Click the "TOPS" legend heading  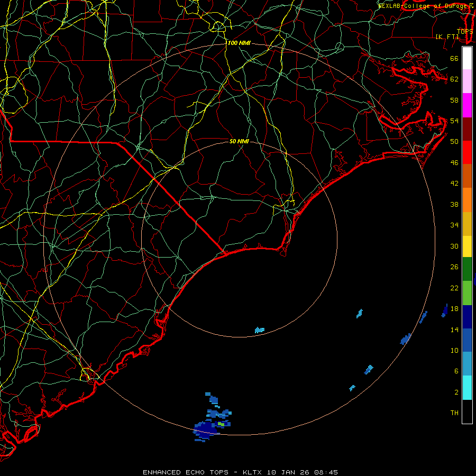point(465,32)
